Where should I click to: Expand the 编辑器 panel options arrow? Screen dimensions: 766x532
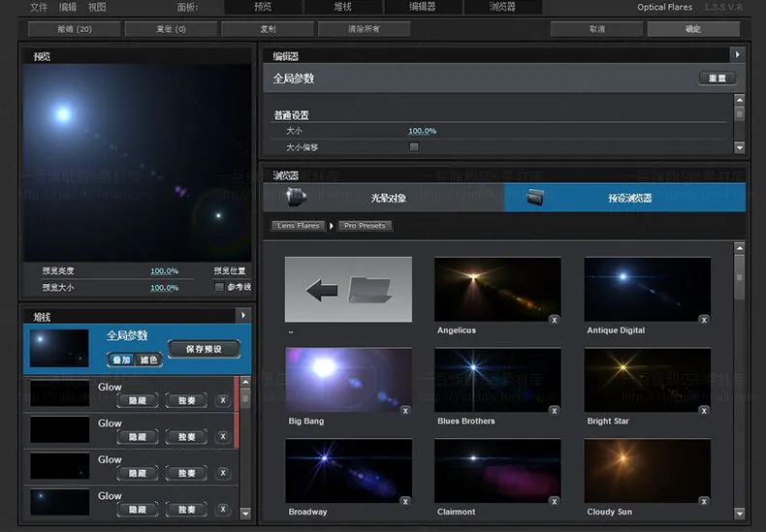(x=737, y=54)
